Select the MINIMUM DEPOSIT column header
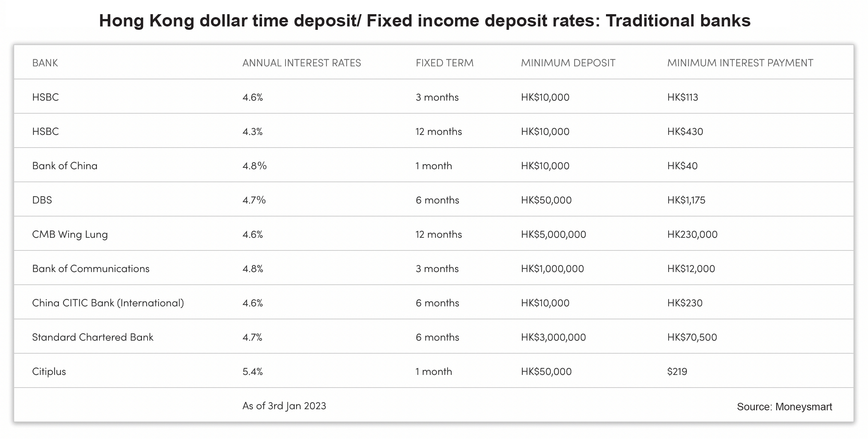Screen dimensions: 868x439 pyautogui.click(x=568, y=63)
